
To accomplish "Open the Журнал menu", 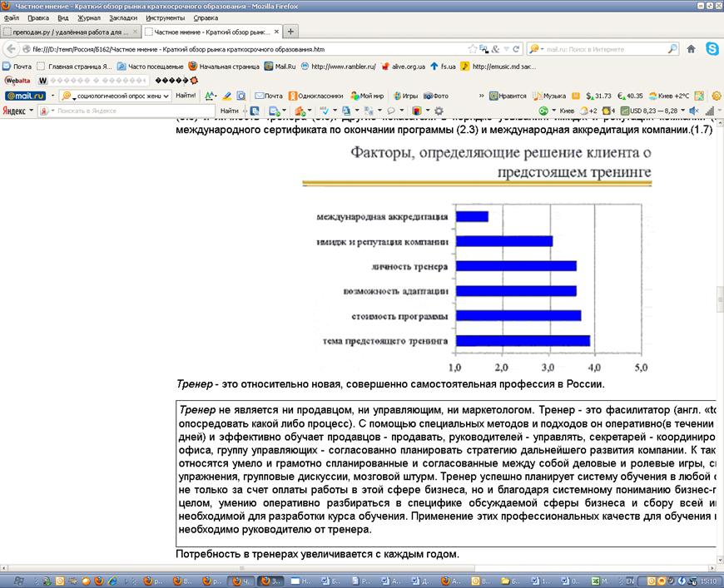I will 89,18.
